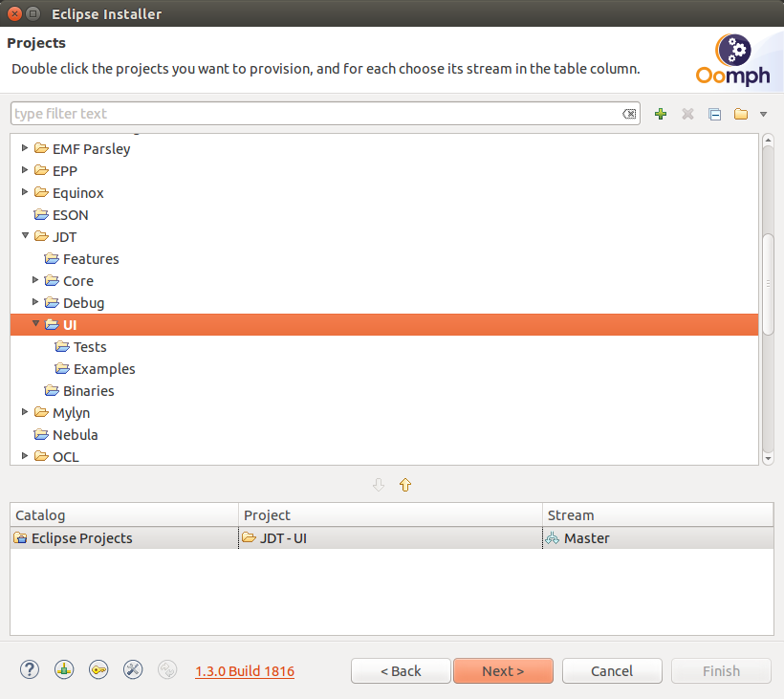Screen dimensions: 784x699
Task: Select the Binaries project under JDT
Action: [89, 391]
